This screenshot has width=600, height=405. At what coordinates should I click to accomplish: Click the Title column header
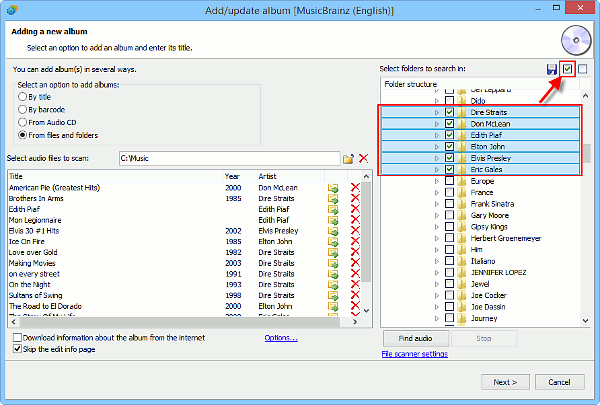pyautogui.click(x=115, y=176)
